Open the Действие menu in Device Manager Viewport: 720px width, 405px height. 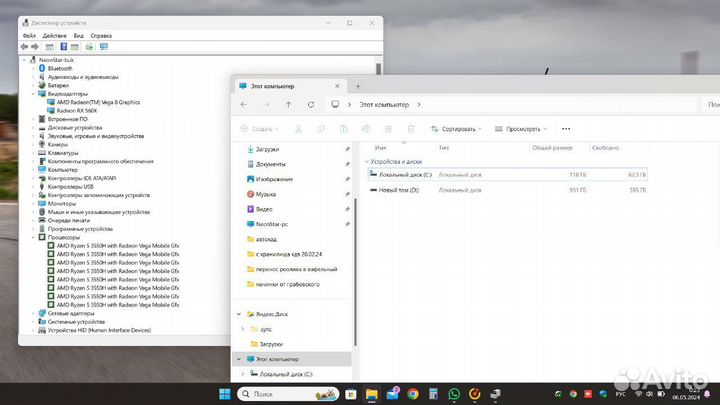pos(54,35)
